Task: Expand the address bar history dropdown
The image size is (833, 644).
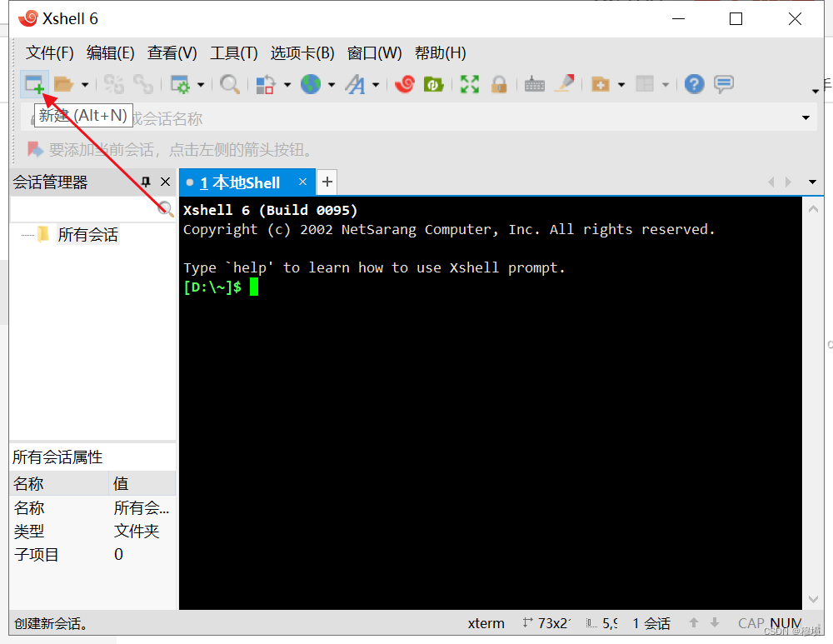Action: (806, 118)
